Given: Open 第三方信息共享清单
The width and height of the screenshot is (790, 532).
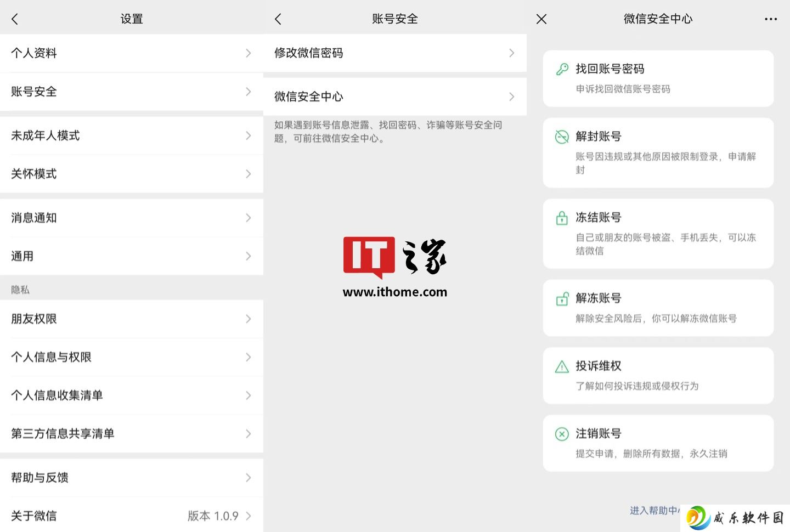Looking at the screenshot, I should (132, 434).
